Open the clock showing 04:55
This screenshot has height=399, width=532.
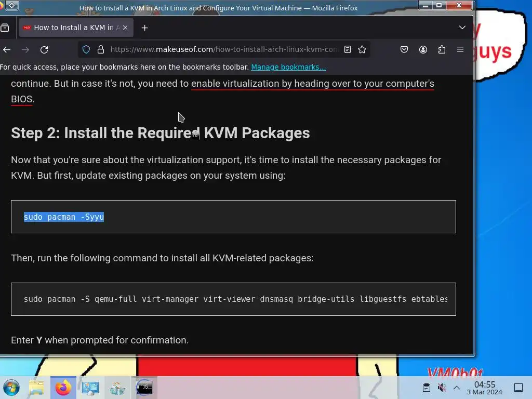pyautogui.click(x=485, y=388)
